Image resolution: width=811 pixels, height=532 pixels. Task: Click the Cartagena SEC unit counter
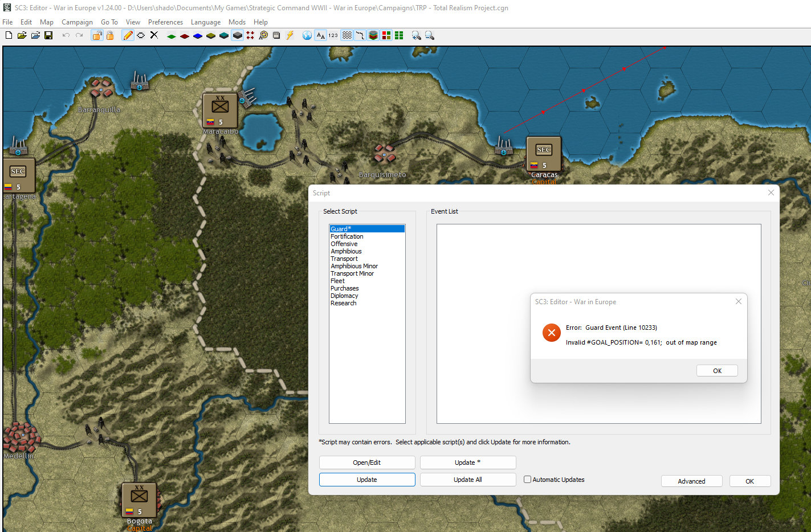click(x=18, y=175)
